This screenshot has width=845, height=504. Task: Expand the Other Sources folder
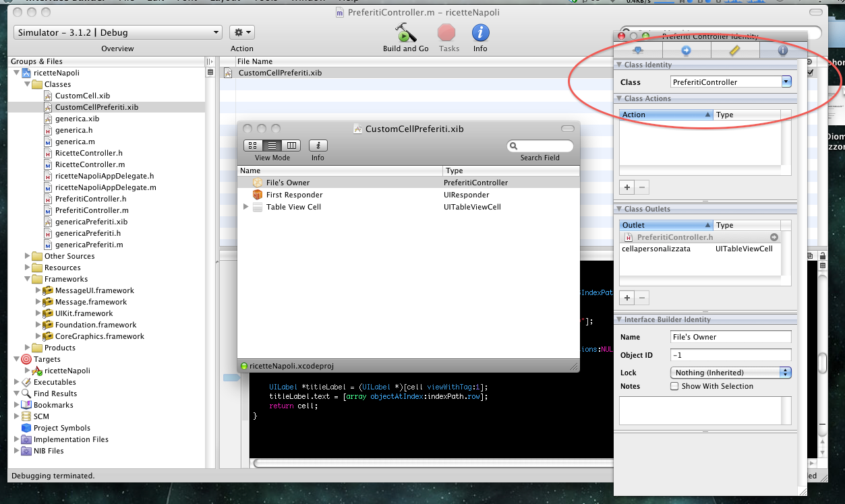point(28,256)
